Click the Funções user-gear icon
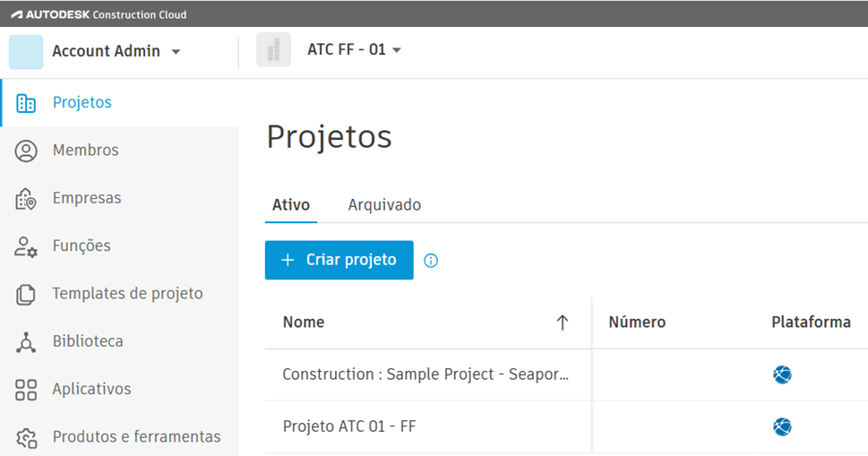Image resolution: width=868 pixels, height=456 pixels. (x=26, y=246)
